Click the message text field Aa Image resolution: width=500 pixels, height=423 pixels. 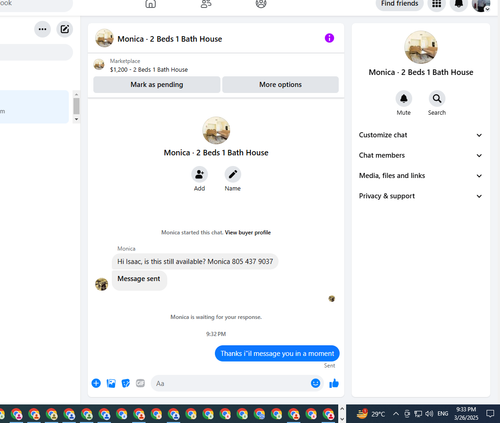(230, 383)
